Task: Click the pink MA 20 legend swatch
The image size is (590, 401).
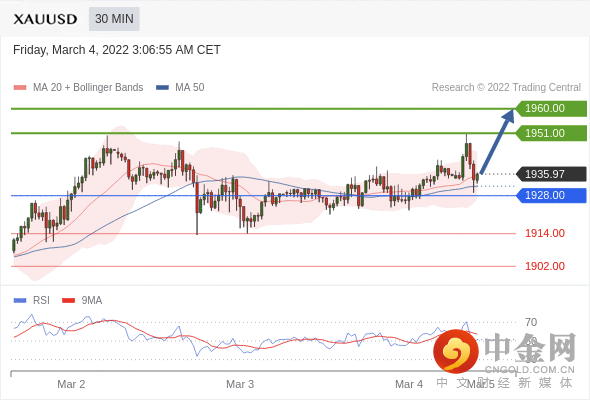Action: point(20,88)
